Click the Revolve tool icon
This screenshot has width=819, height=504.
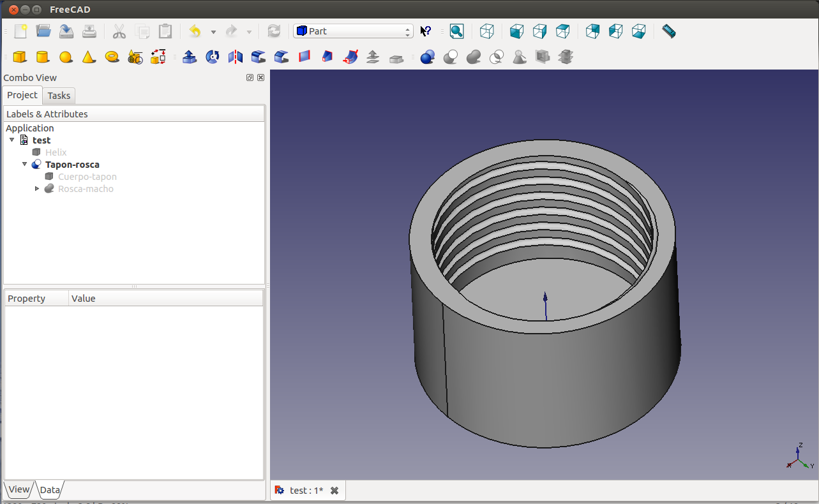pyautogui.click(x=213, y=57)
